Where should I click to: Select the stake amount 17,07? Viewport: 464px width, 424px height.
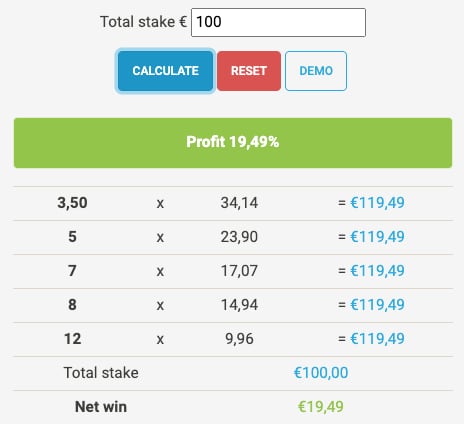(239, 271)
